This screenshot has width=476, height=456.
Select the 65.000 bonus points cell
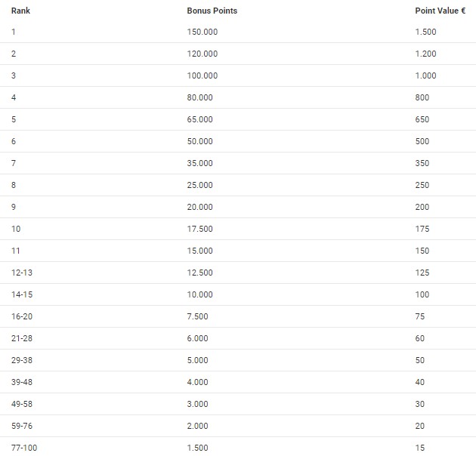[199, 119]
